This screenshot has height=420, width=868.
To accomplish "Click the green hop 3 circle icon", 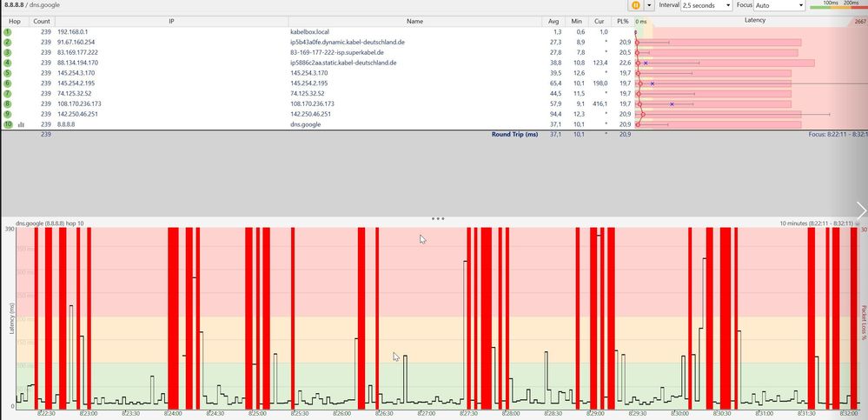I will [x=7, y=53].
